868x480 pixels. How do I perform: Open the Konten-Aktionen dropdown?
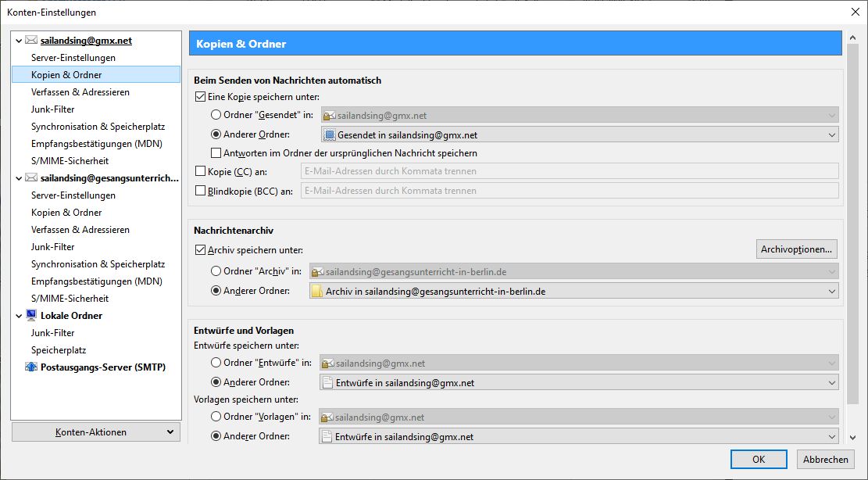click(96, 432)
